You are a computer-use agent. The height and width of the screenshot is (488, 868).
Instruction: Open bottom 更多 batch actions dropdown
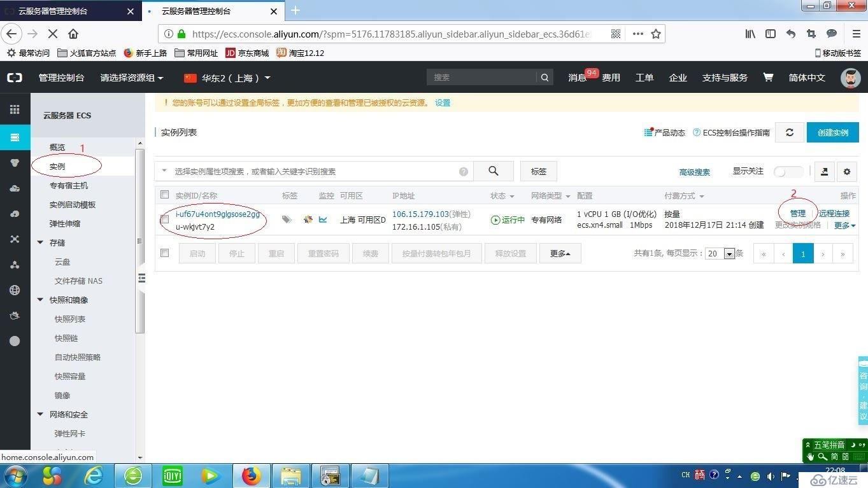(x=560, y=253)
